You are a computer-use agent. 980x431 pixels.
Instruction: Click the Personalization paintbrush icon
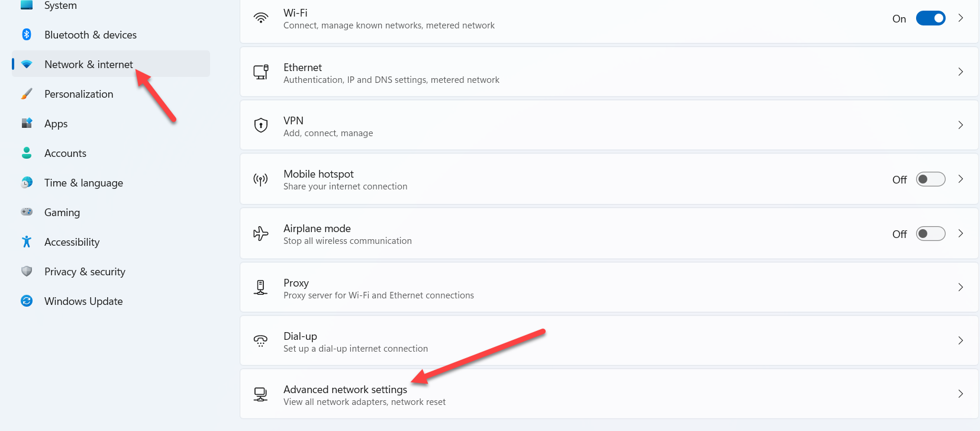[x=27, y=94]
